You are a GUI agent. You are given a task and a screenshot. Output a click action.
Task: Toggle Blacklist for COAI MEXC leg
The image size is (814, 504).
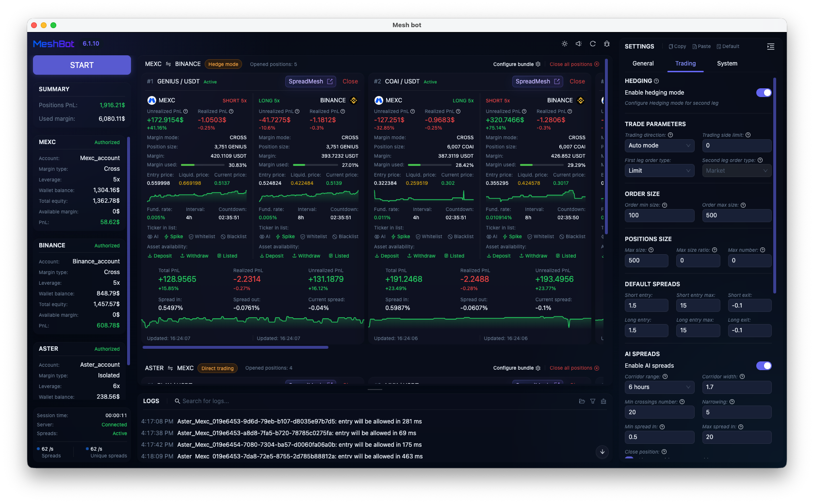coord(460,237)
